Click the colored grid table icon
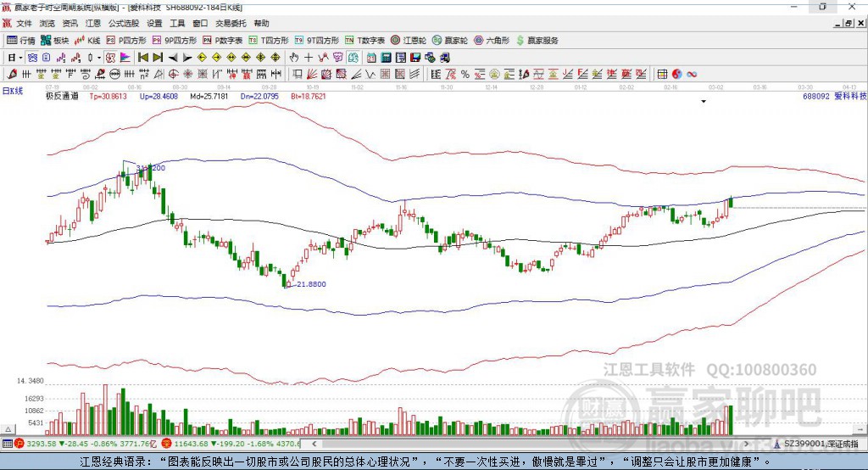 pyautogui.click(x=662, y=74)
